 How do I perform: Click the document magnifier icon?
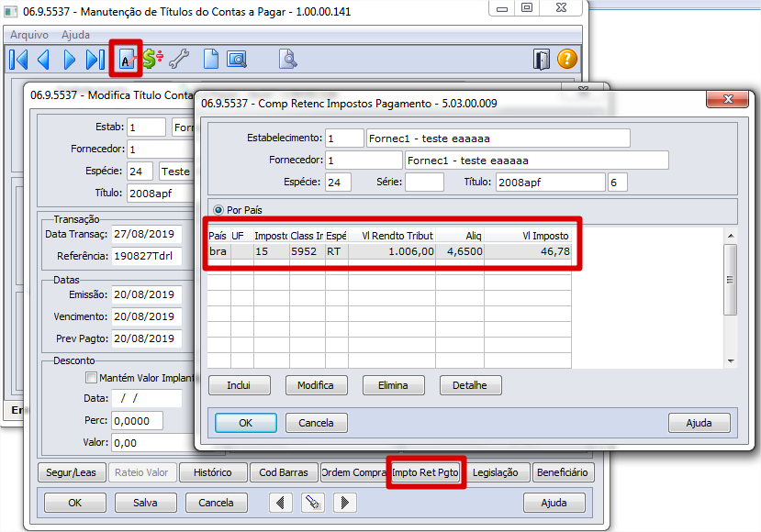tap(288, 60)
